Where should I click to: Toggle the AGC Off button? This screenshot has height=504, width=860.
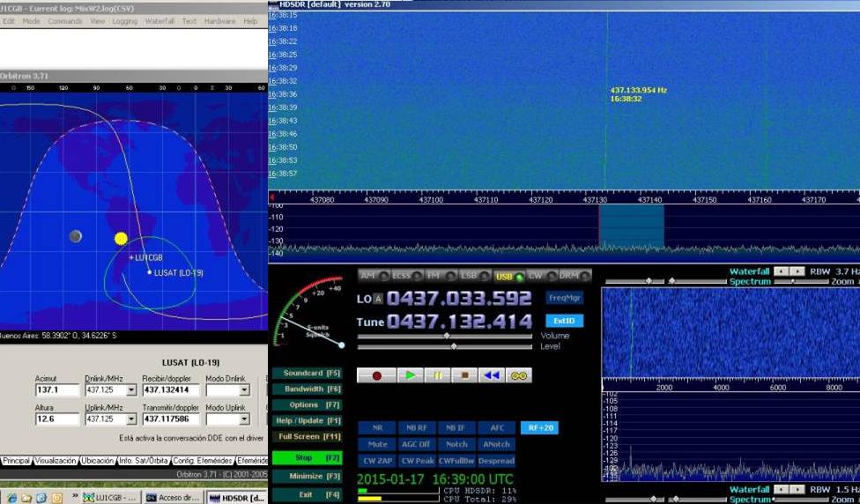coord(417,444)
